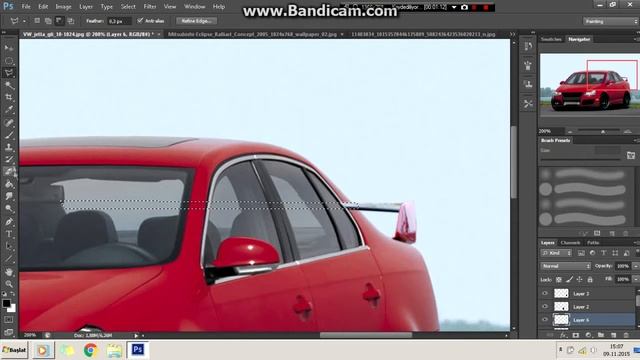Switch to the Mitsubishi Eclipse document tab
Screen dimensions: 640x360
[252, 35]
